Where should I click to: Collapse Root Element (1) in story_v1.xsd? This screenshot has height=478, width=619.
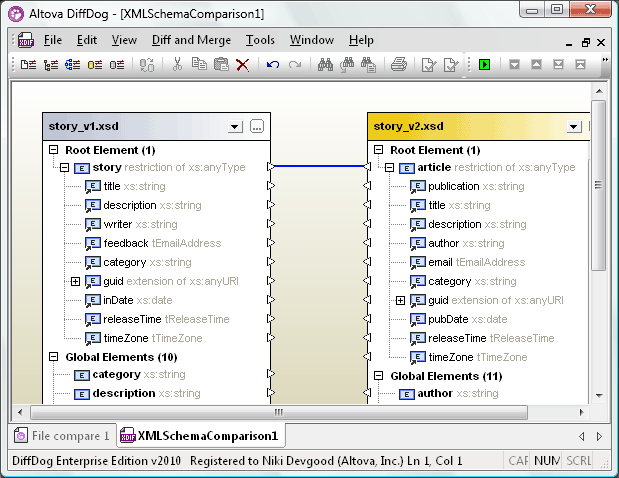pos(54,150)
